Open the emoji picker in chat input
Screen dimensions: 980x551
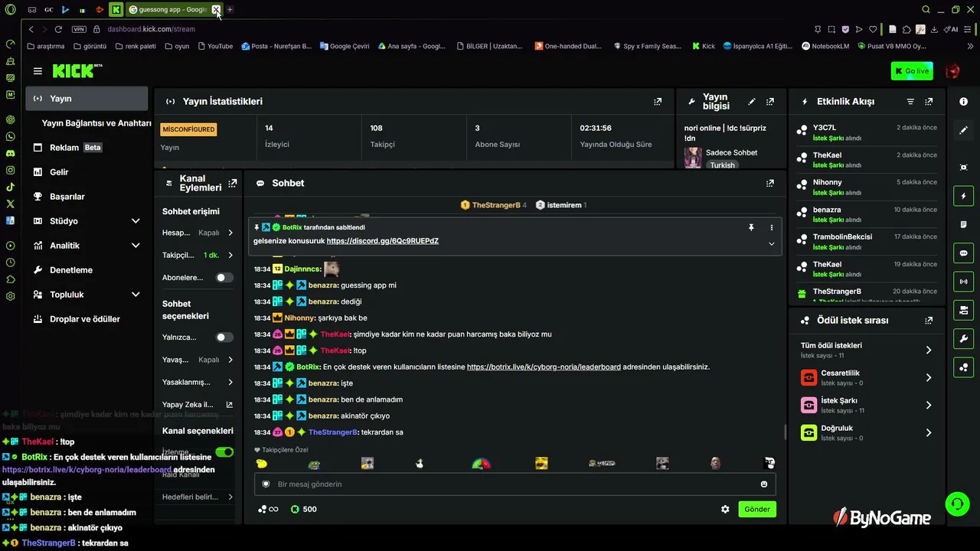pyautogui.click(x=764, y=484)
